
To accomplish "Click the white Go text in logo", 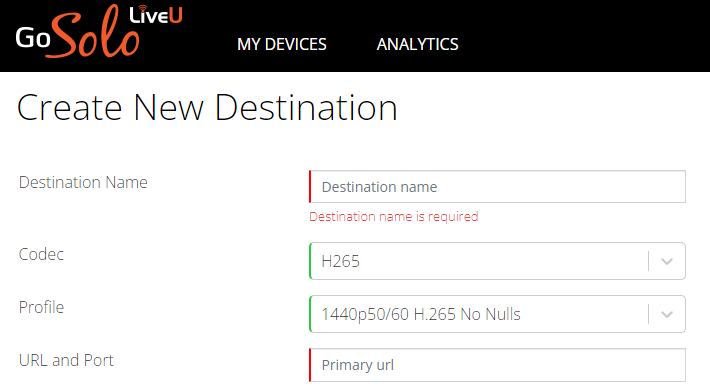I will [33, 38].
